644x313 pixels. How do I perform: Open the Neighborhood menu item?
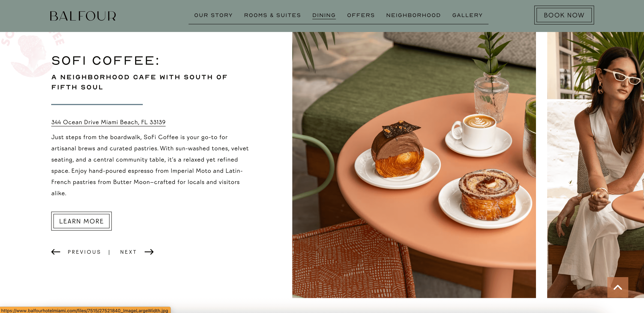point(413,15)
